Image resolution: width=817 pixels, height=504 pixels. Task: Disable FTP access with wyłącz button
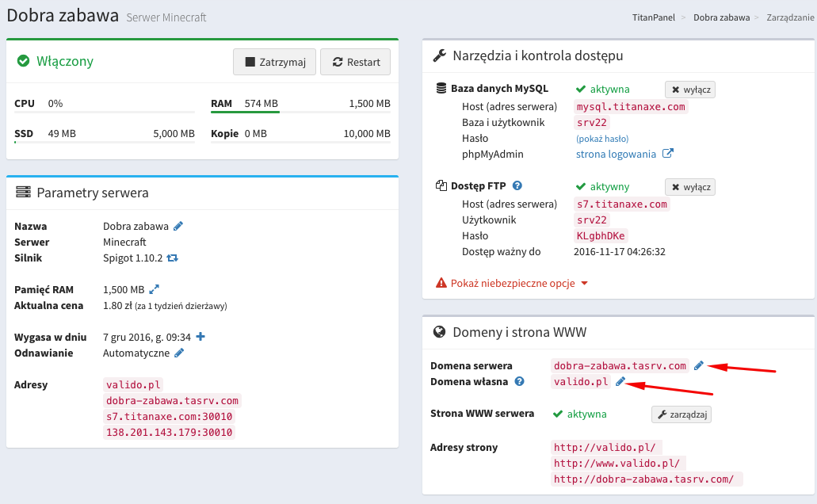click(x=689, y=187)
